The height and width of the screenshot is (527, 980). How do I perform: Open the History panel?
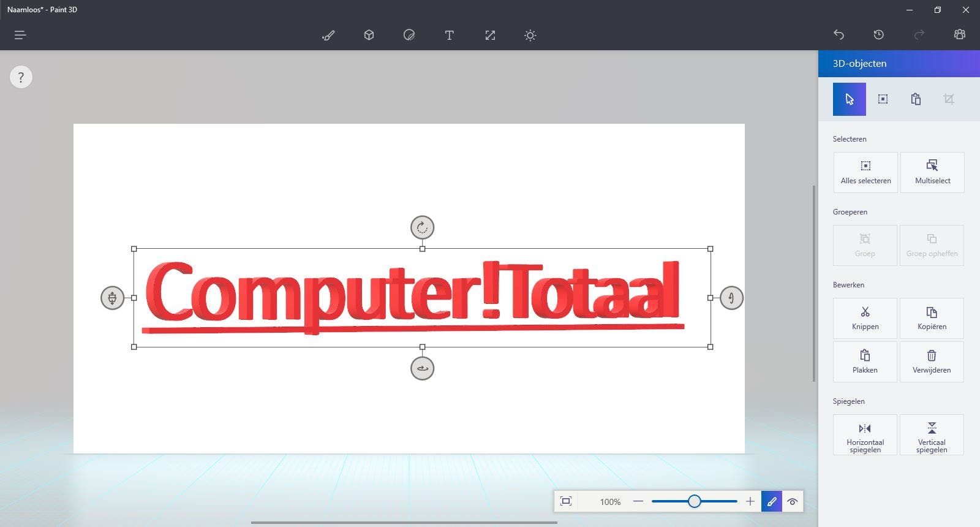click(879, 35)
